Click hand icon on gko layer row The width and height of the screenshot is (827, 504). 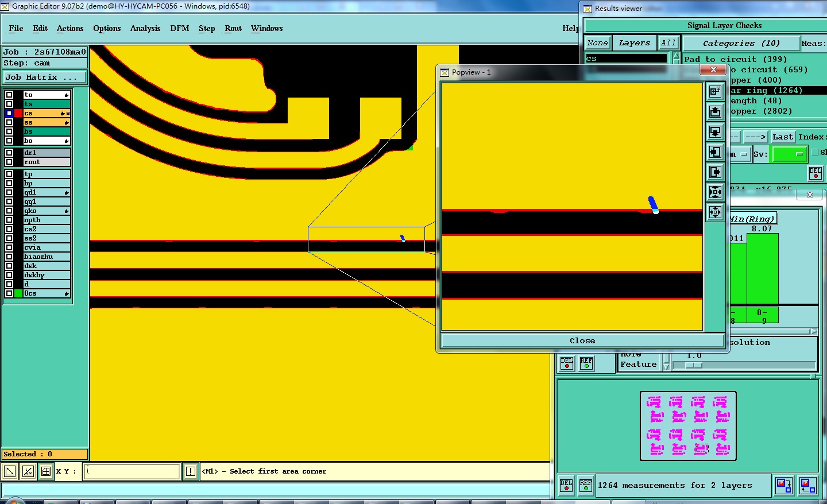67,211
